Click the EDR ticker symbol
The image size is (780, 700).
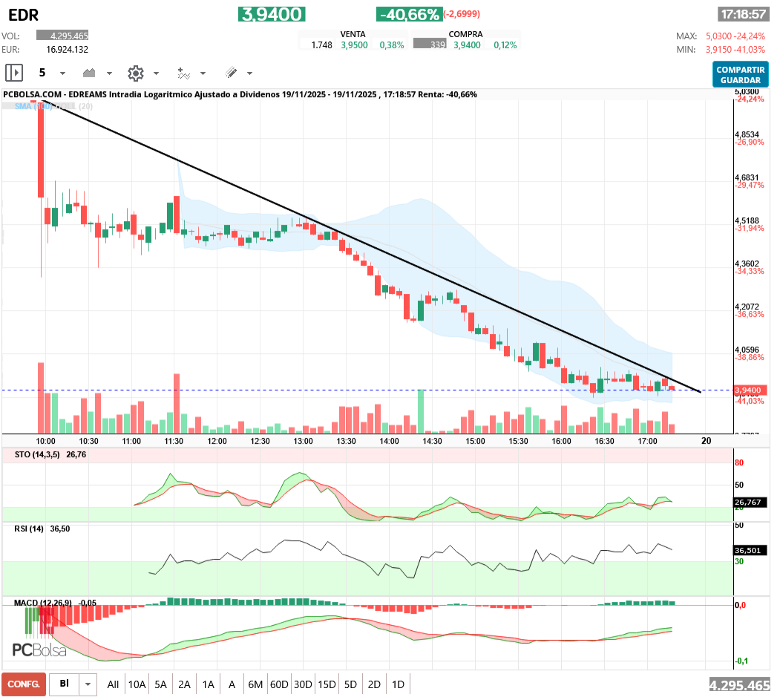[24, 15]
